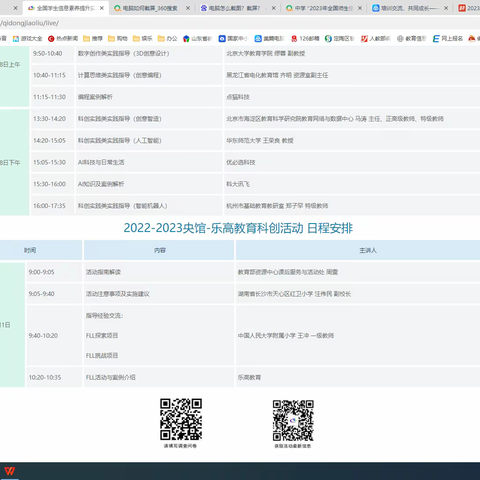Select the 点猫科技 speaker cell

352,97
